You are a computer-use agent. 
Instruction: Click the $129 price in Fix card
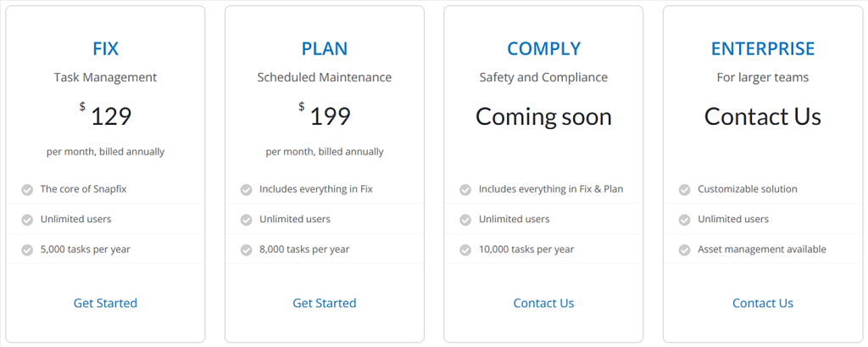(x=109, y=116)
